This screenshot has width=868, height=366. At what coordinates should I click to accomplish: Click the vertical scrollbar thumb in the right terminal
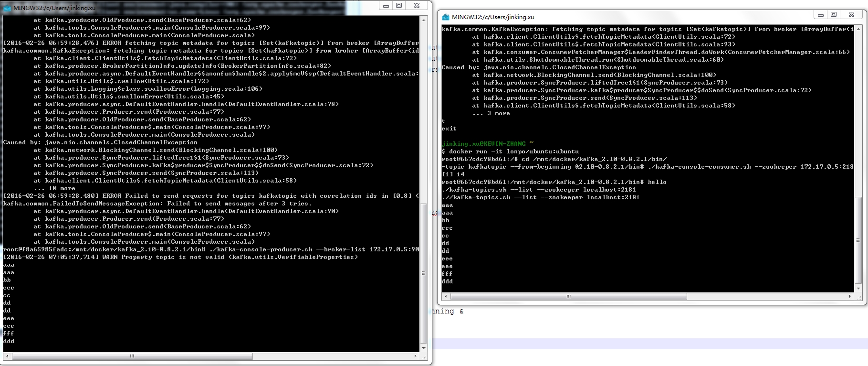(x=858, y=240)
